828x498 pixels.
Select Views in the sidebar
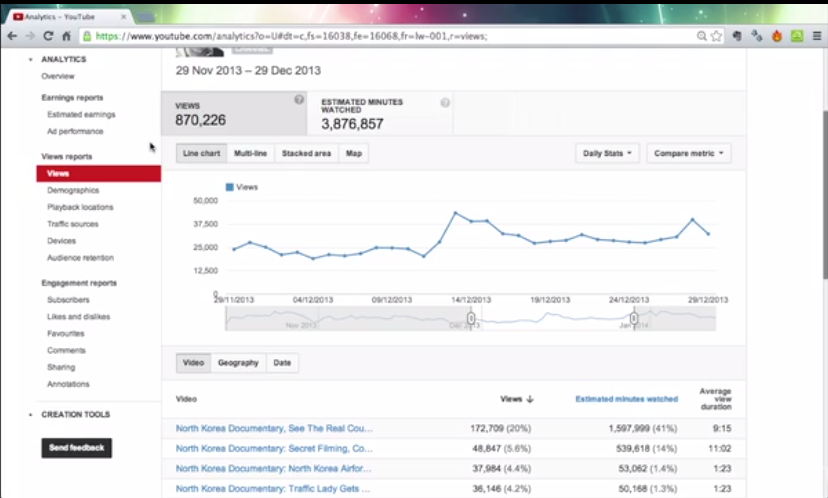[x=99, y=173]
